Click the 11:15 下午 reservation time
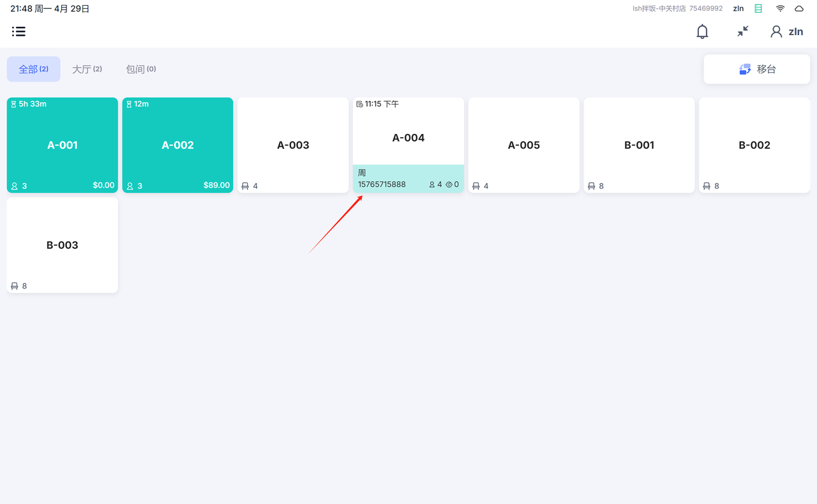 [382, 104]
